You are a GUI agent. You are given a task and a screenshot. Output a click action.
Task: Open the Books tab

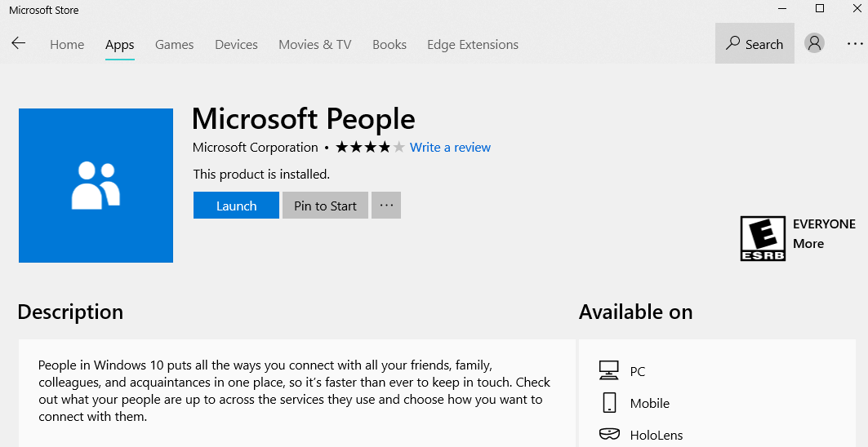tap(389, 45)
